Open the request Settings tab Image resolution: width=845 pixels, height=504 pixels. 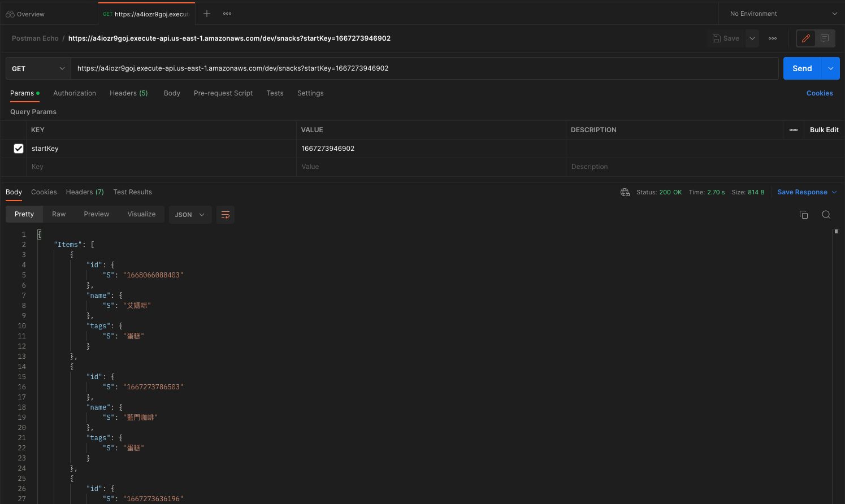pyautogui.click(x=310, y=93)
